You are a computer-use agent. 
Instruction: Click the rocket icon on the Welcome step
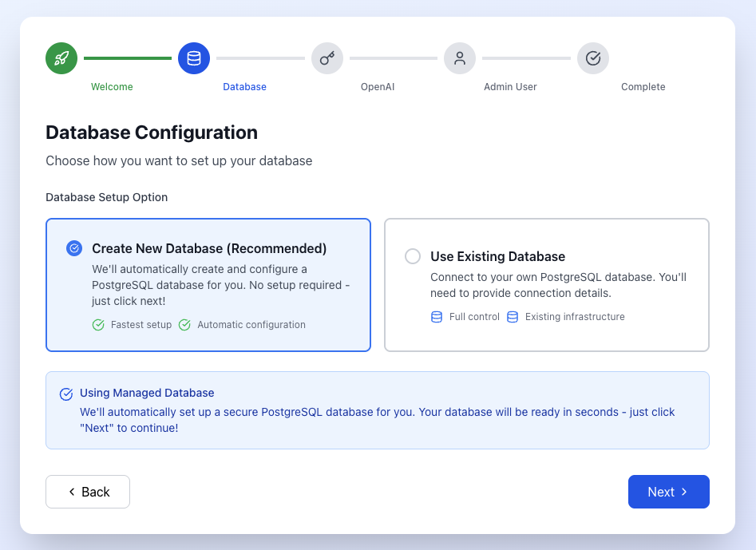(x=61, y=57)
